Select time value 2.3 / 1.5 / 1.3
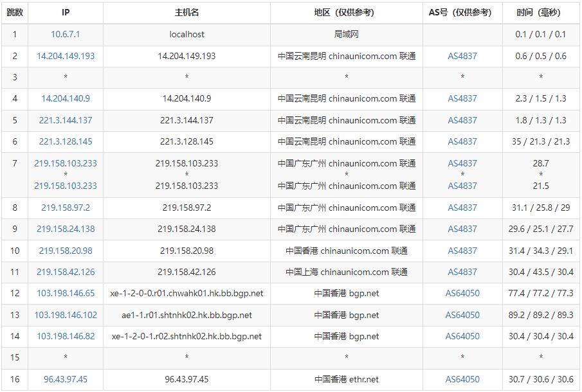 pos(541,98)
